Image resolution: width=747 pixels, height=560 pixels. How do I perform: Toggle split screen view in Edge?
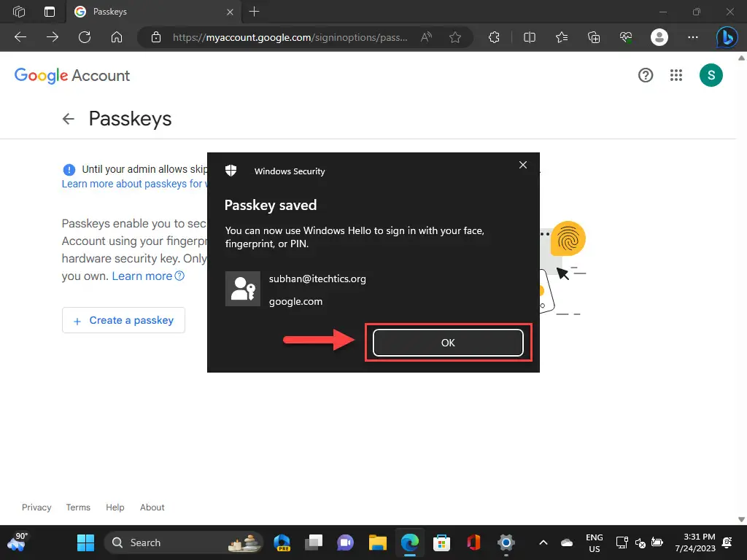pos(530,37)
